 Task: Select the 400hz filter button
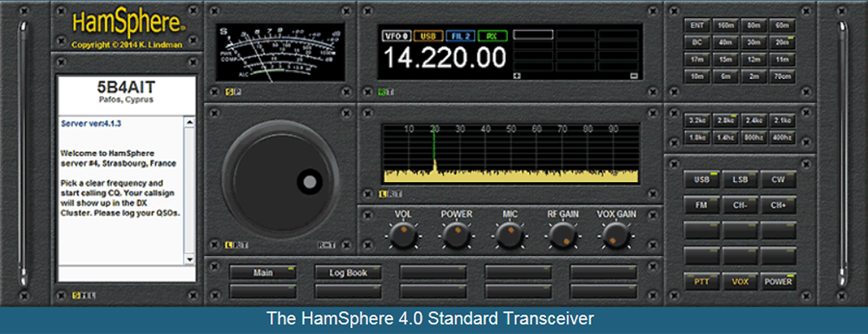click(x=782, y=137)
